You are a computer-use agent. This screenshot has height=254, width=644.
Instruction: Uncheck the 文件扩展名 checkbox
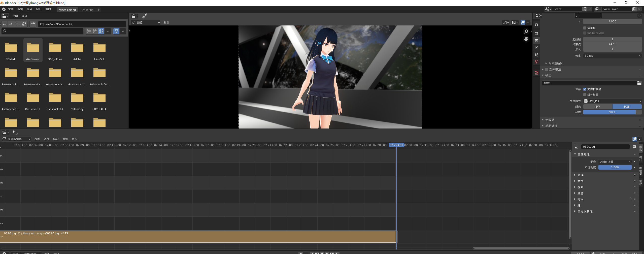point(585,89)
